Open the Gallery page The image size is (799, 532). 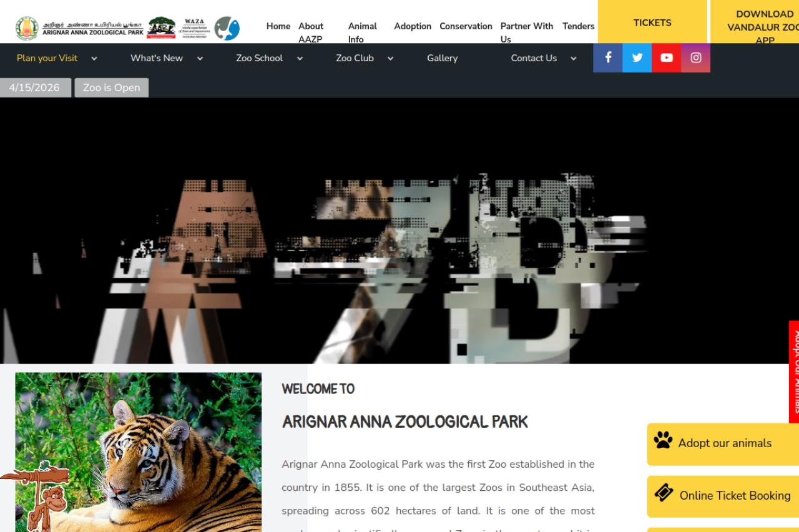click(x=443, y=58)
